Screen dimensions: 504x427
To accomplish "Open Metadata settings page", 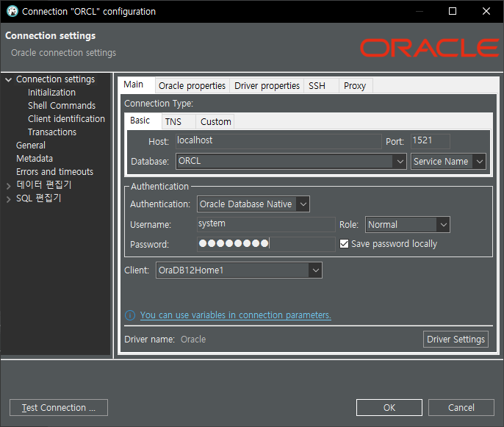I will tap(35, 159).
